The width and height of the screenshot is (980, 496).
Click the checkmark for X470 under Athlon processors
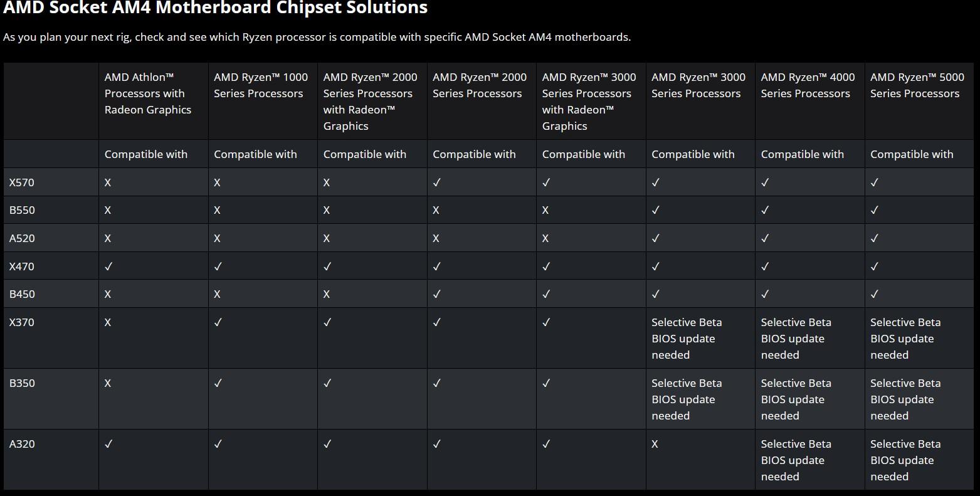(108, 266)
